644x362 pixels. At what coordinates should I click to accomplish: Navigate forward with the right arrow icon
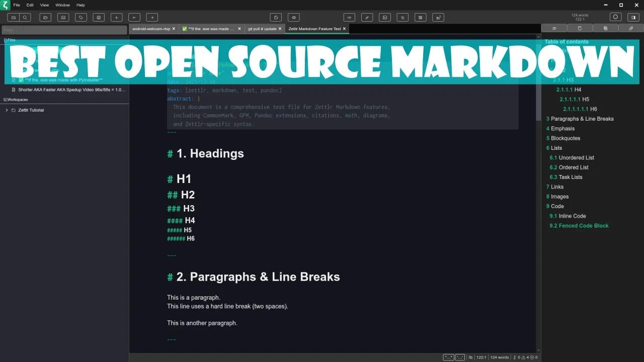pos(152,17)
